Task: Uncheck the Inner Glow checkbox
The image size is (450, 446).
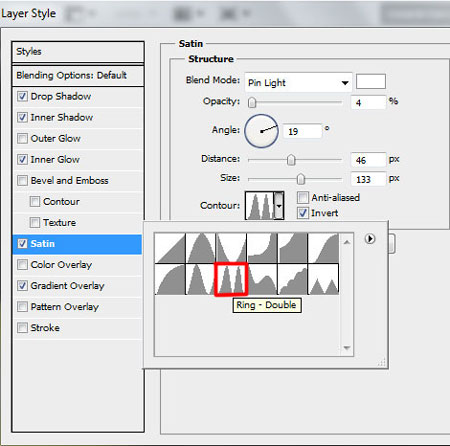Action: tap(22, 160)
